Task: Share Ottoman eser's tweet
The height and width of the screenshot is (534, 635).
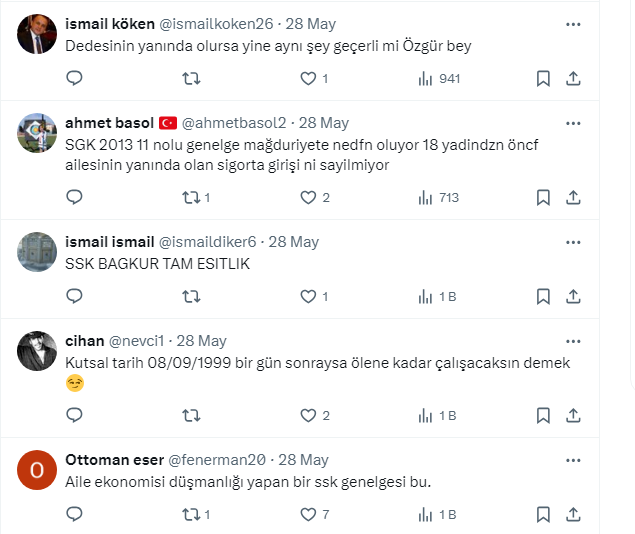Action: (x=573, y=514)
